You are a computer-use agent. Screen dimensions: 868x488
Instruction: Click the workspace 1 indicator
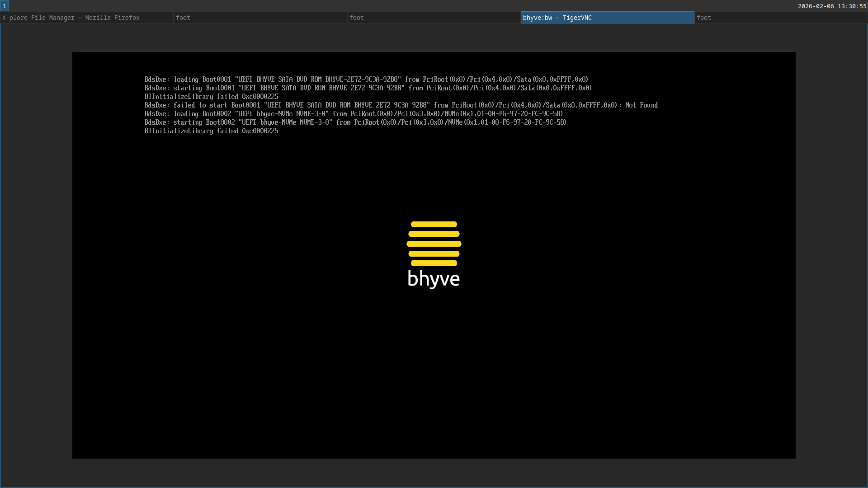pos(5,6)
